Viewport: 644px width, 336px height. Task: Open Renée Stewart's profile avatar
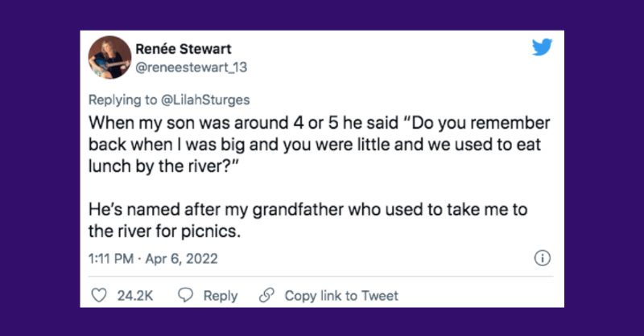point(109,59)
